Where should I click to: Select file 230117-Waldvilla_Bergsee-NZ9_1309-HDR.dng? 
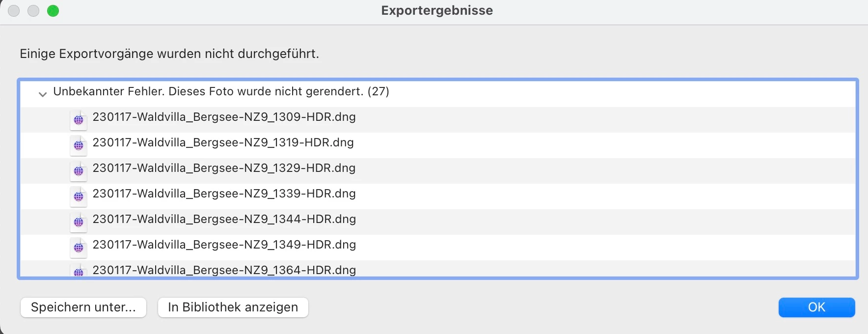click(437, 119)
